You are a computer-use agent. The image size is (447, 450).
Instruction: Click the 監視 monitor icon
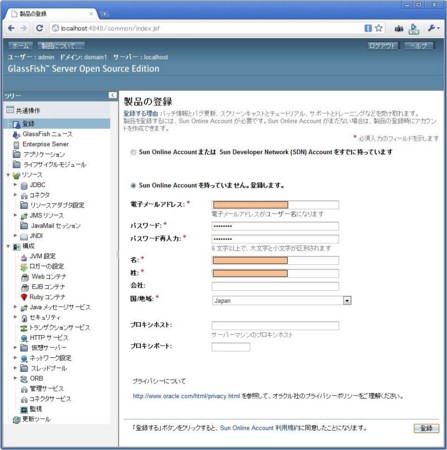24,409
